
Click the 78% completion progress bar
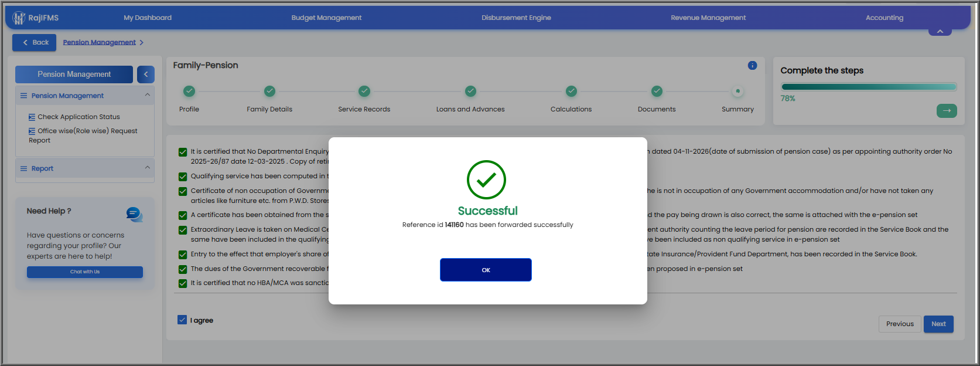[x=869, y=87]
